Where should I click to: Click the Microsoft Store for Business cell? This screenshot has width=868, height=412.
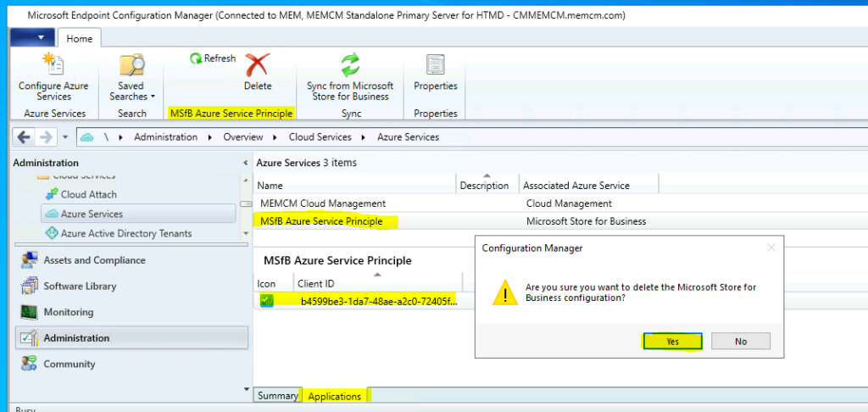coord(587,221)
